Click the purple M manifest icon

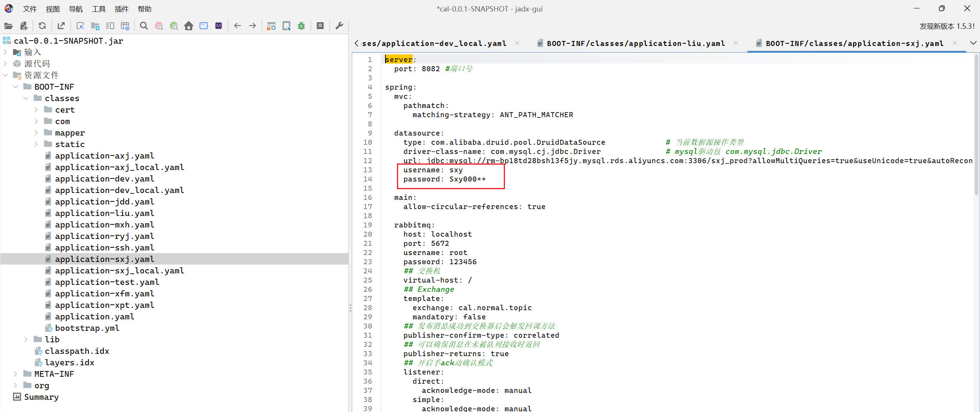[219, 26]
